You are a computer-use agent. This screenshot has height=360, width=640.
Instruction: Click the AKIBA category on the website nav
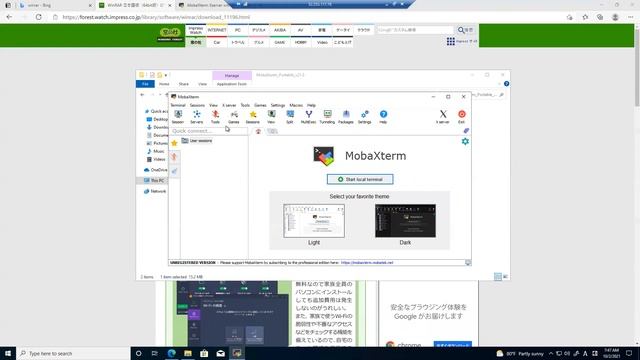[280, 30]
